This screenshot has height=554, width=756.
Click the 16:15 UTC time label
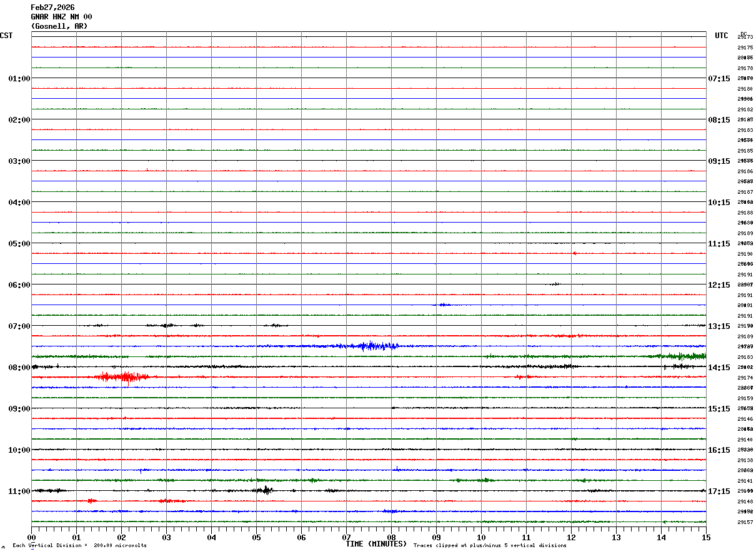tap(719, 450)
